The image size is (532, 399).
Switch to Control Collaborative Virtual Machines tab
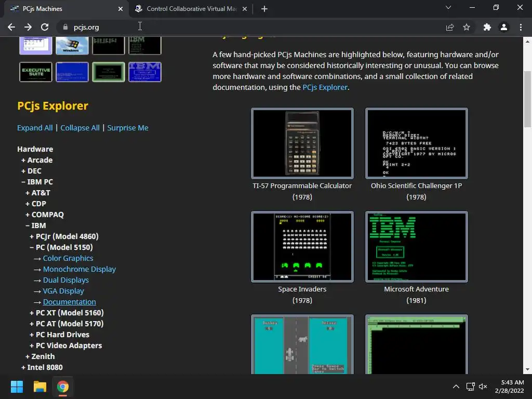(191, 9)
